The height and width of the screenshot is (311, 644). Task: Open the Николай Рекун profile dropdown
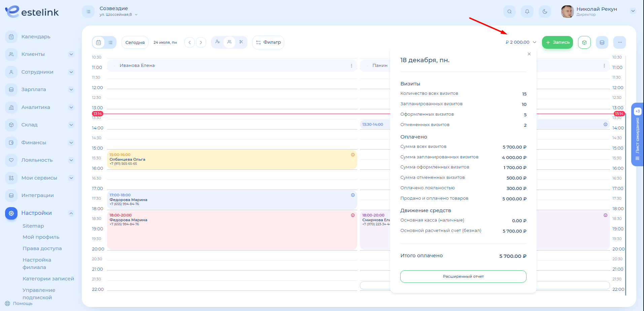pyautogui.click(x=633, y=11)
